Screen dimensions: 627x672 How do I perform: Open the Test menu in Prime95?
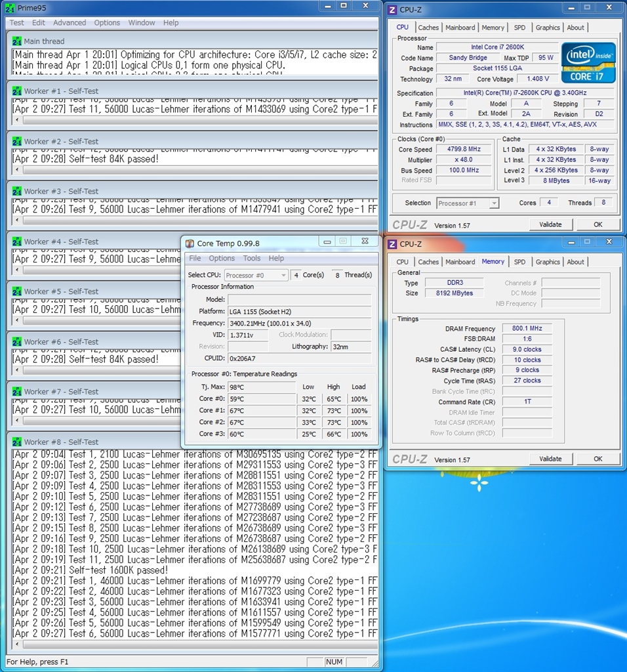(16, 23)
